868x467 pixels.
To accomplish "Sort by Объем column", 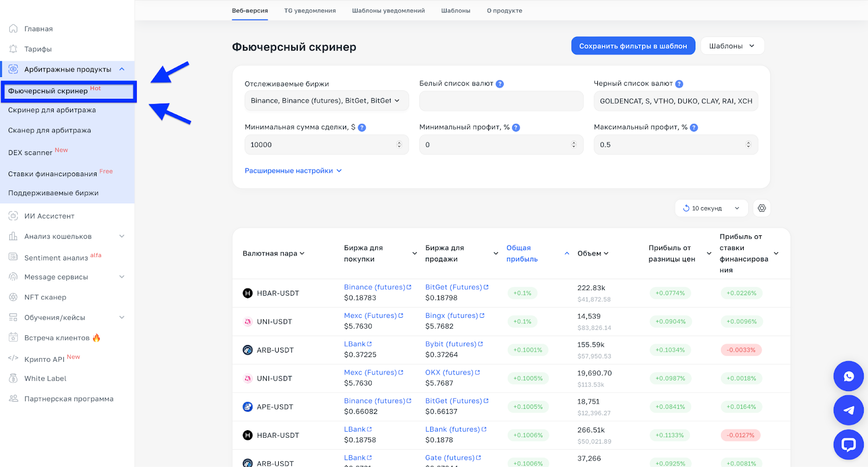I will [x=593, y=253].
